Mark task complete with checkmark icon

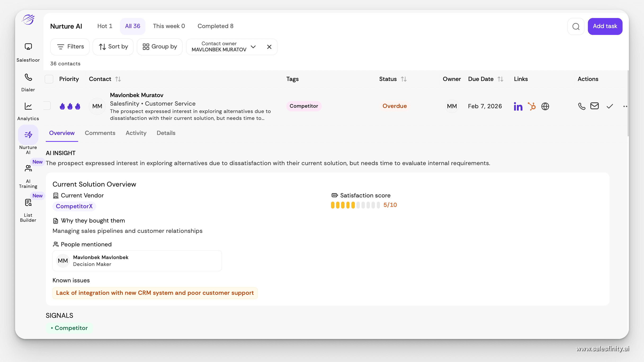(x=610, y=106)
